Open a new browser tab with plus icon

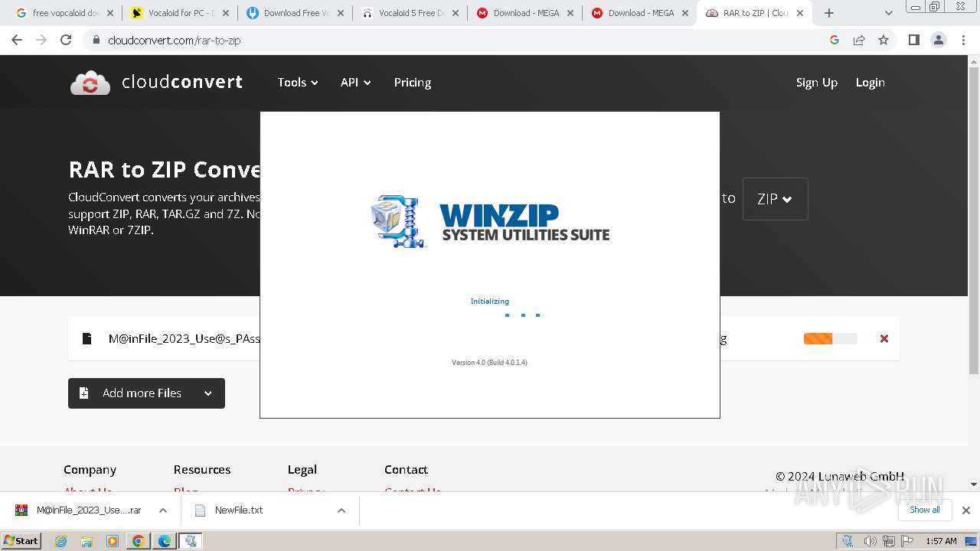[829, 13]
